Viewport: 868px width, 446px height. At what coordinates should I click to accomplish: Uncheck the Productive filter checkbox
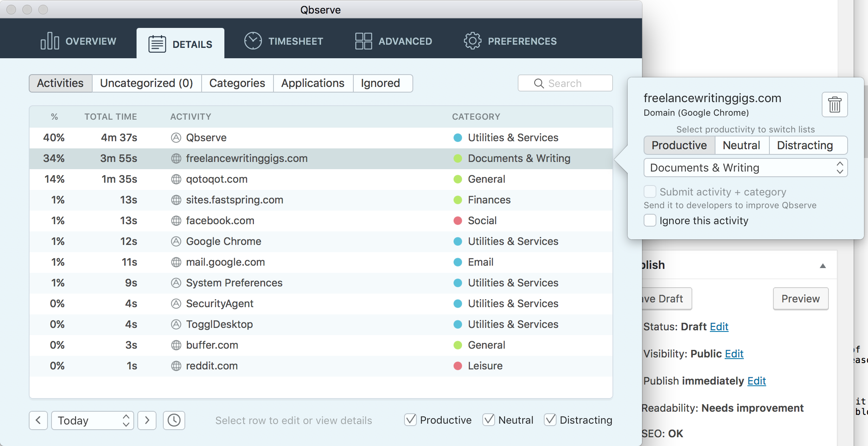[x=410, y=420]
